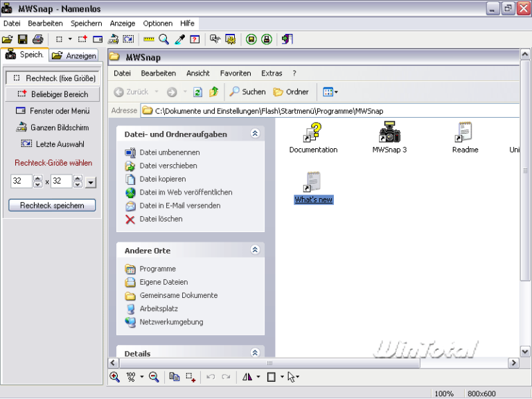
Task: Decrease rectangle width with down spinner
Action: (38, 184)
